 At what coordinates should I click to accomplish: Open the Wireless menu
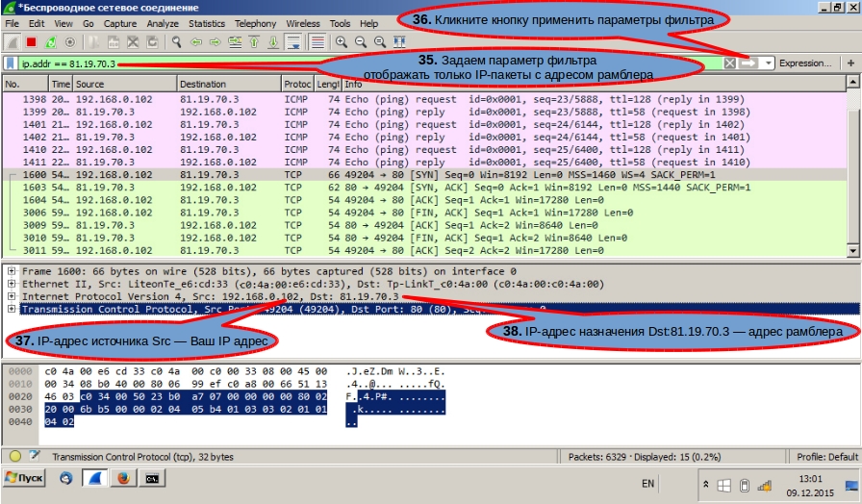pos(303,24)
